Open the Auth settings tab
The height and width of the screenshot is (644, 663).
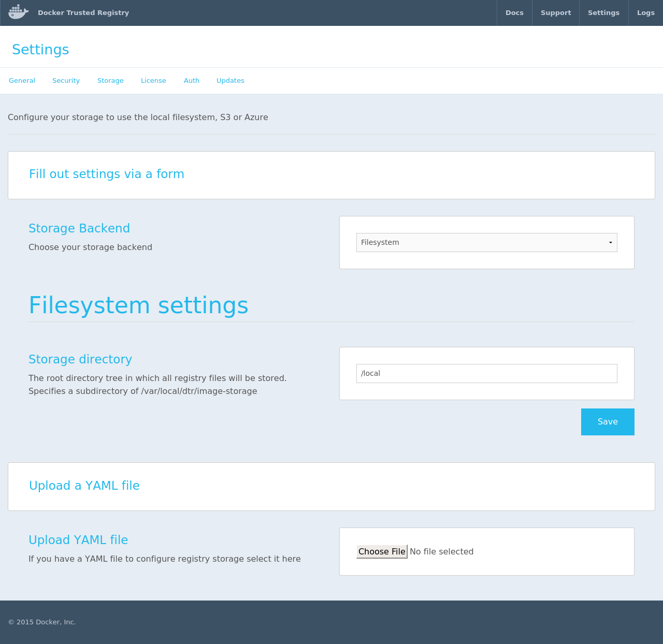pyautogui.click(x=192, y=80)
